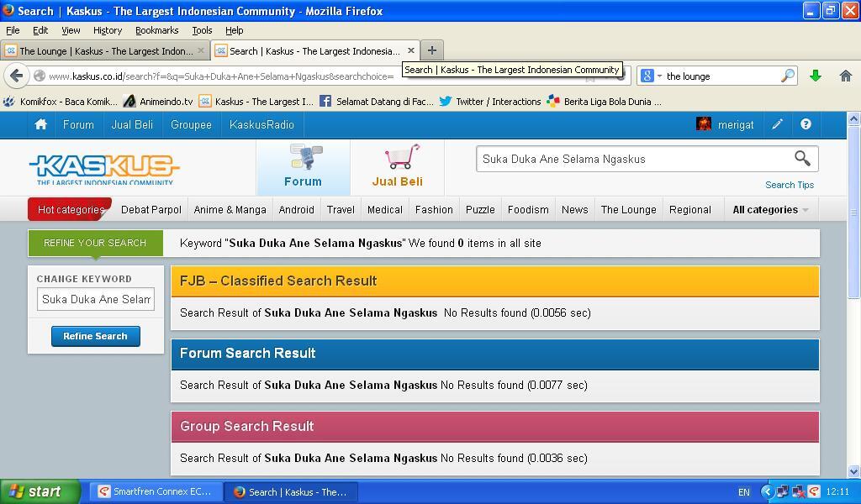Click the magnifier in Firefox search box
The height and width of the screenshot is (504, 861).
pyautogui.click(x=788, y=76)
